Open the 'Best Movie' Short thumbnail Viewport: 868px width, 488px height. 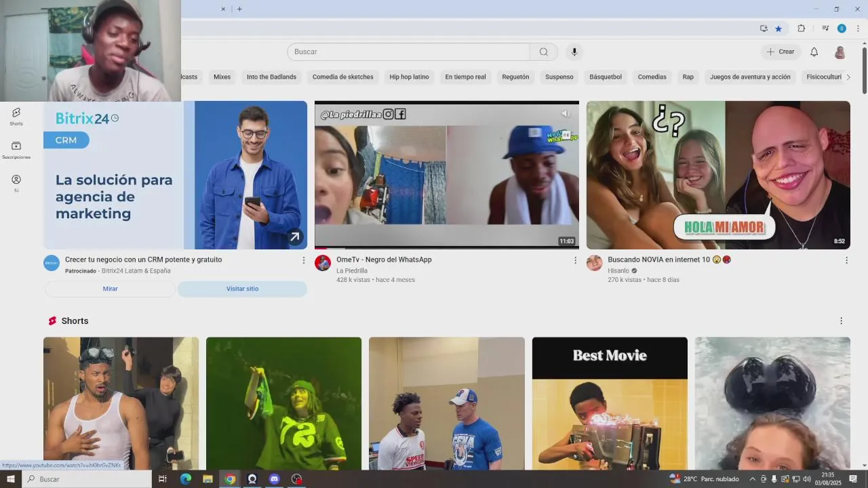tap(610, 404)
